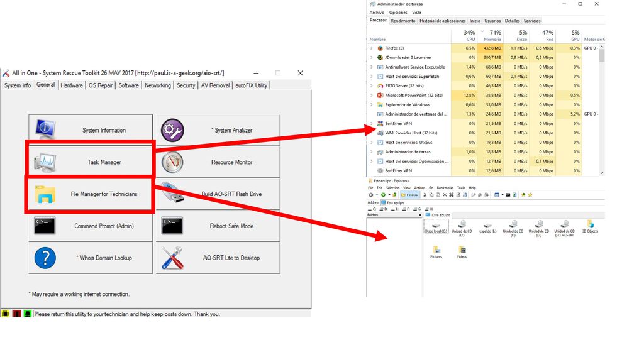The height and width of the screenshot is (362, 644).
Task: Expand the Firefox (2) process group
Action: coord(371,48)
